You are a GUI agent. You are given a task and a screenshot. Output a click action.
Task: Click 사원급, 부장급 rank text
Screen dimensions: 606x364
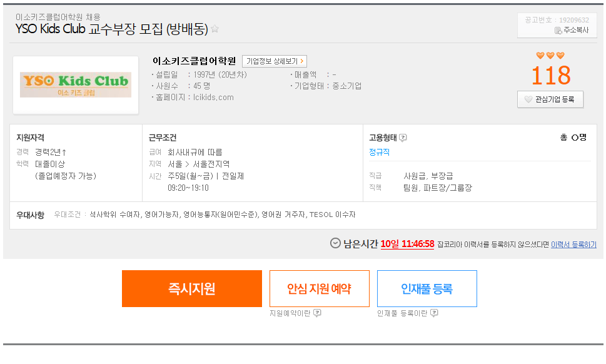pos(428,176)
